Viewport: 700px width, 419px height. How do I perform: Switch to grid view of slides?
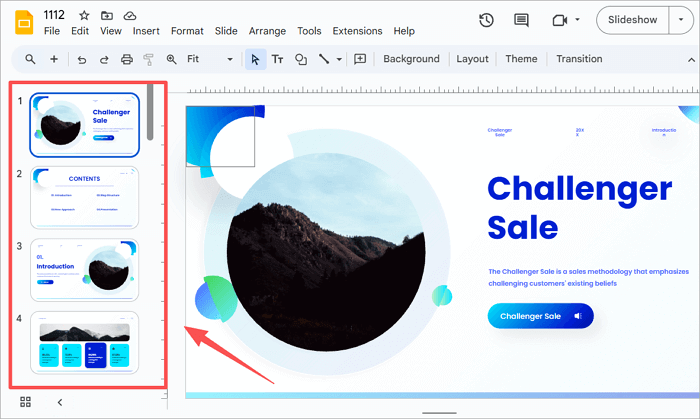click(25, 402)
